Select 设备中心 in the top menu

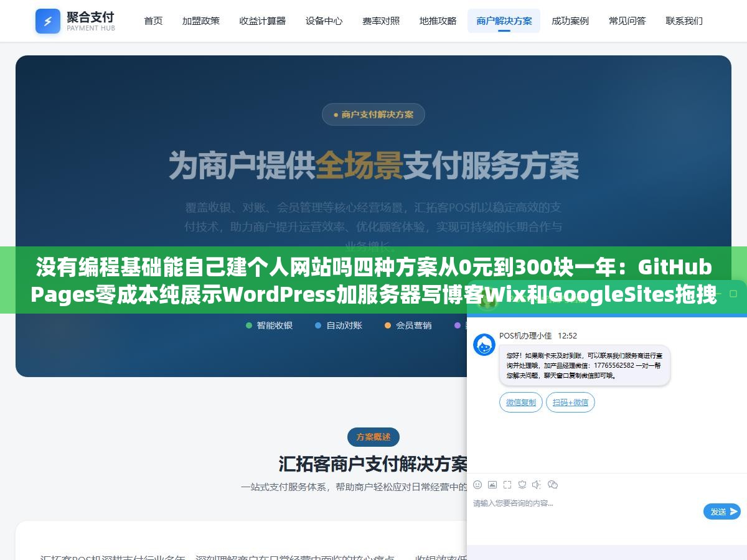(324, 21)
